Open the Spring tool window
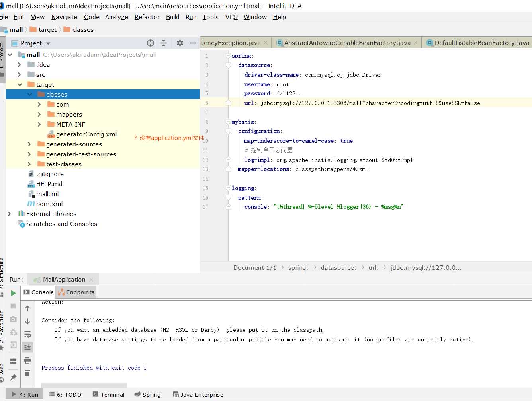 tap(147, 395)
